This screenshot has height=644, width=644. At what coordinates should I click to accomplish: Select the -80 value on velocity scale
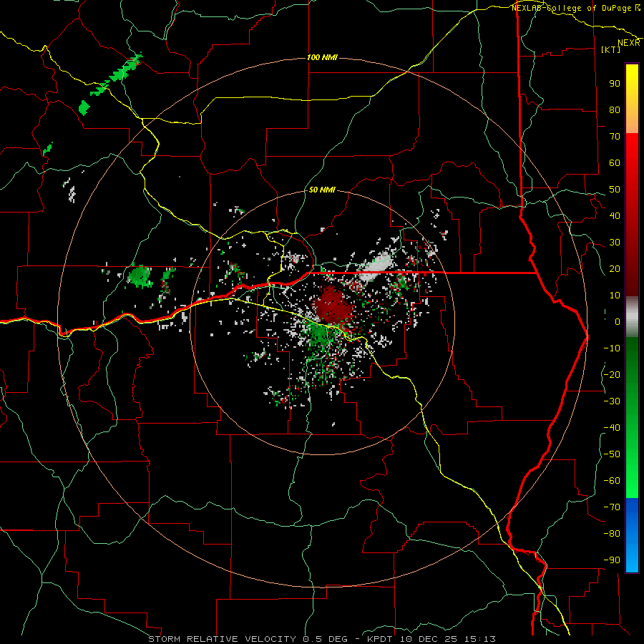click(612, 534)
